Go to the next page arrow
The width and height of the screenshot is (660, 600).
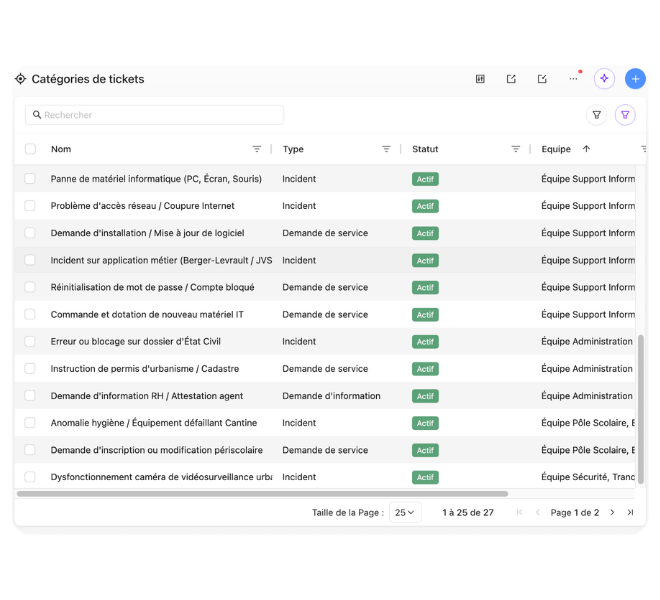pos(612,512)
